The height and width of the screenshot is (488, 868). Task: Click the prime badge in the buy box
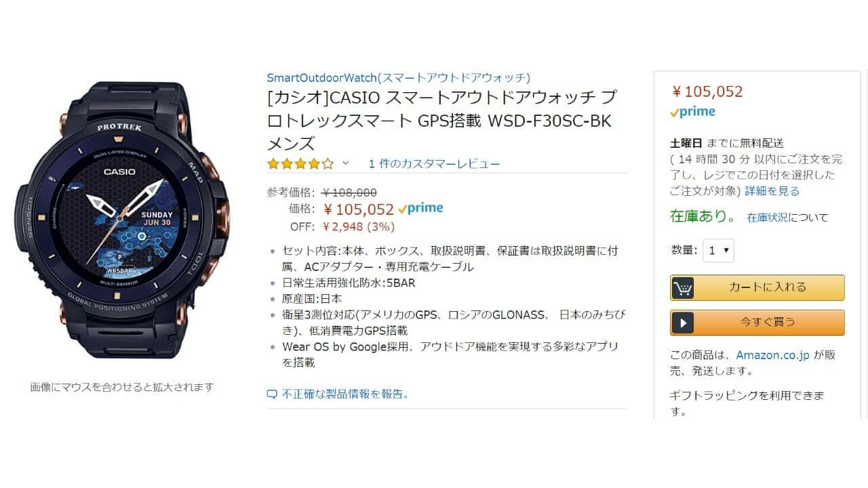pyautogui.click(x=692, y=112)
